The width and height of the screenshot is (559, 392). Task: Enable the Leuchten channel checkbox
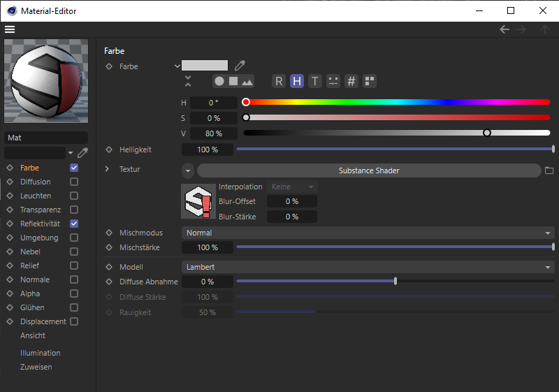[74, 196]
